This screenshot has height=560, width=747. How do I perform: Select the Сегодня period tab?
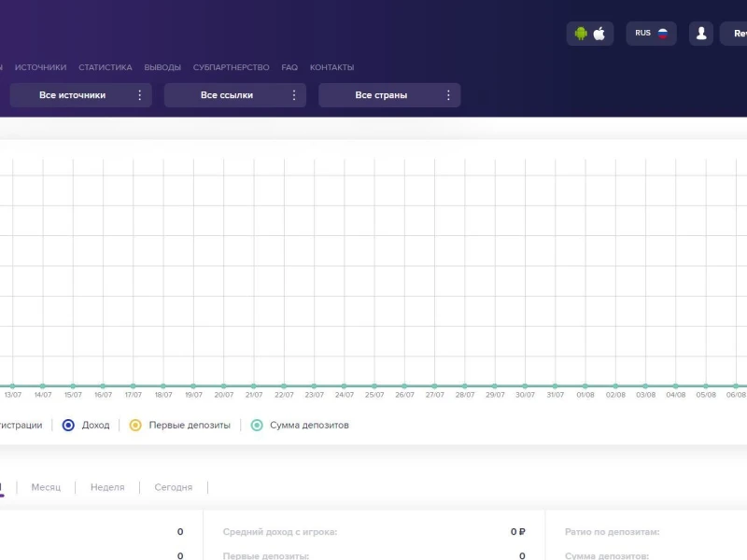click(x=173, y=487)
